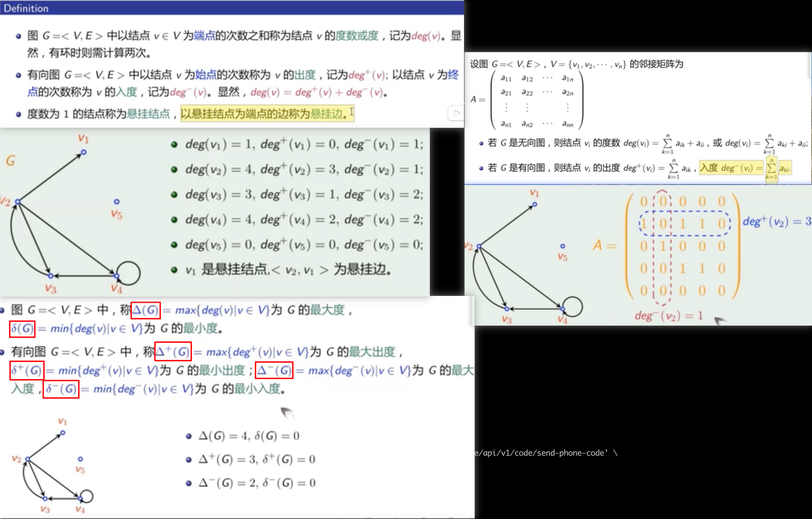Click the Δ(G) = 4, δ(G) = 0 bullet
The width and height of the screenshot is (812, 519).
pos(249,436)
